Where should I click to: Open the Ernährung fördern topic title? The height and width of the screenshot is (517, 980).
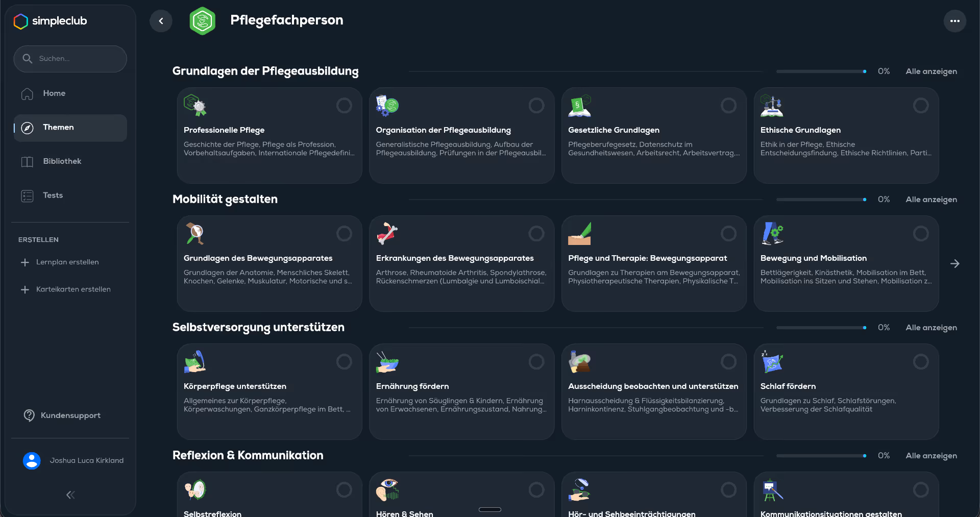pos(412,386)
